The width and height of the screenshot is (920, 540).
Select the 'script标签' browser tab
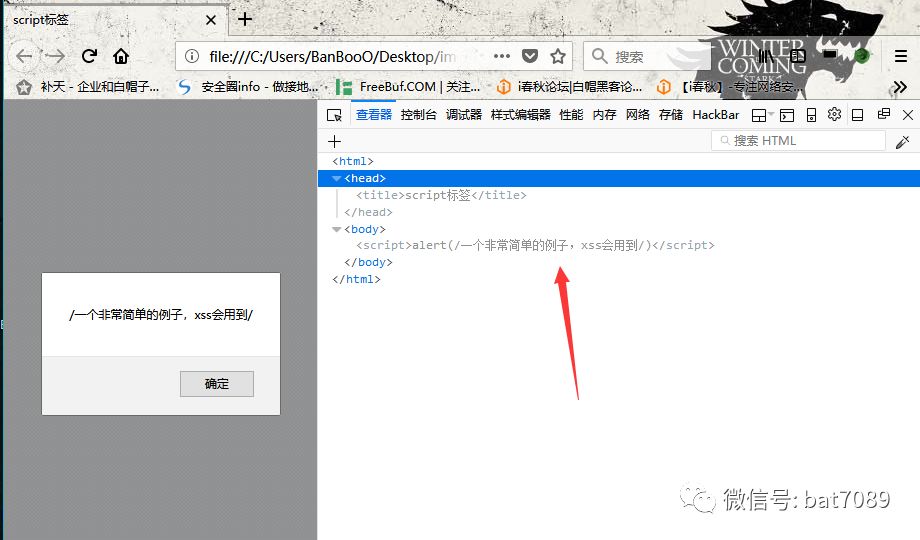[116, 20]
